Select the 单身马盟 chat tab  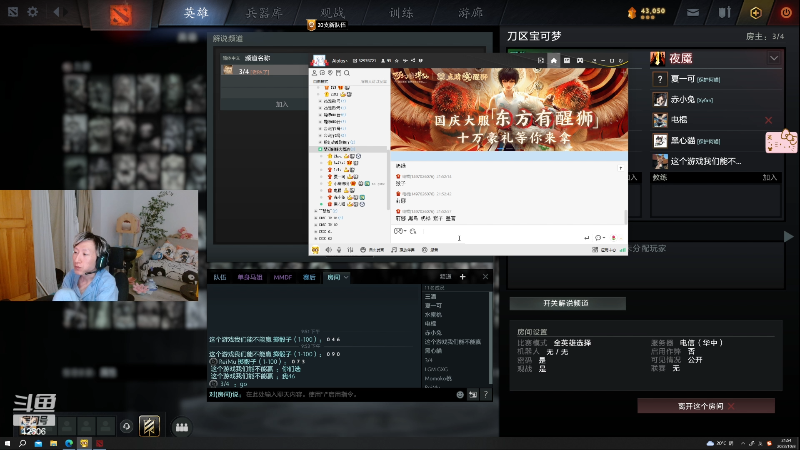[x=249, y=277]
